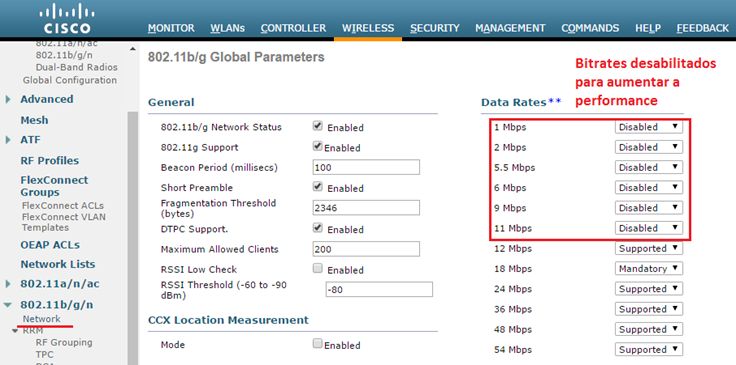The width and height of the screenshot is (736, 365).
Task: Open Mesh in the sidebar
Action: (x=34, y=120)
